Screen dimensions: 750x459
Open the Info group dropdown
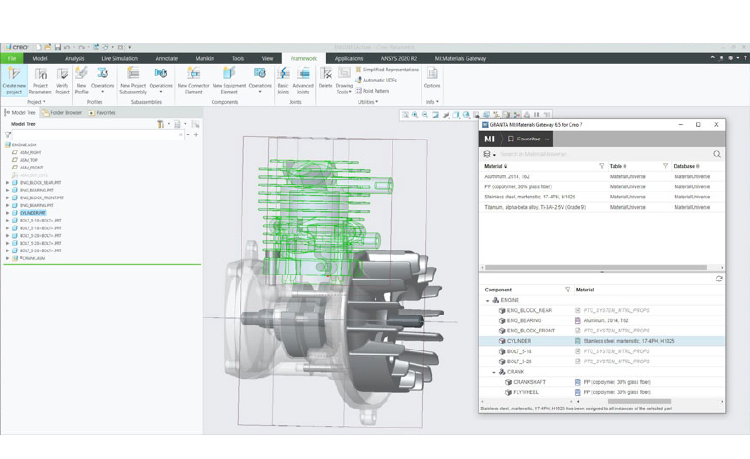pyautogui.click(x=432, y=102)
